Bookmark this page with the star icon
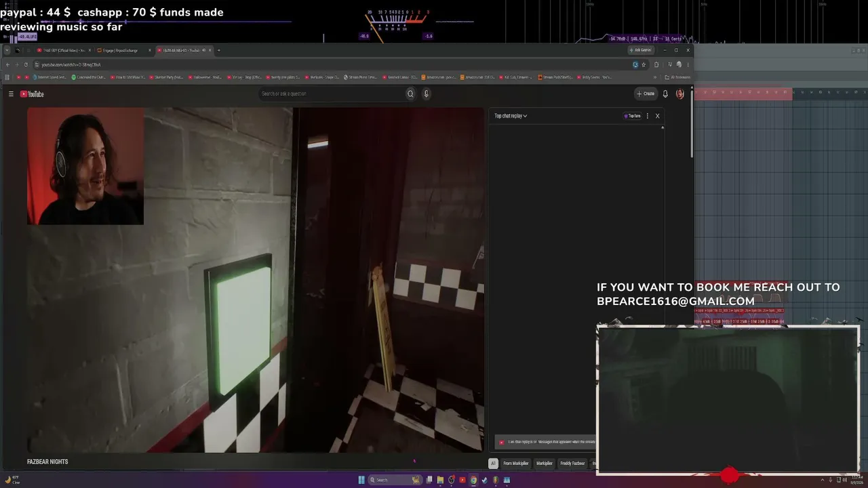Viewport: 868px width, 488px height. tap(644, 64)
